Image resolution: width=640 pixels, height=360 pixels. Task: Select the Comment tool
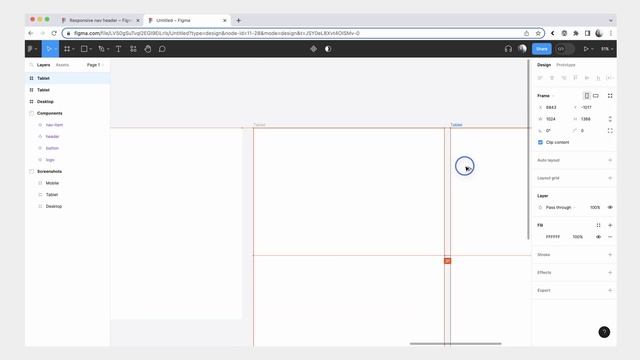pos(162,49)
